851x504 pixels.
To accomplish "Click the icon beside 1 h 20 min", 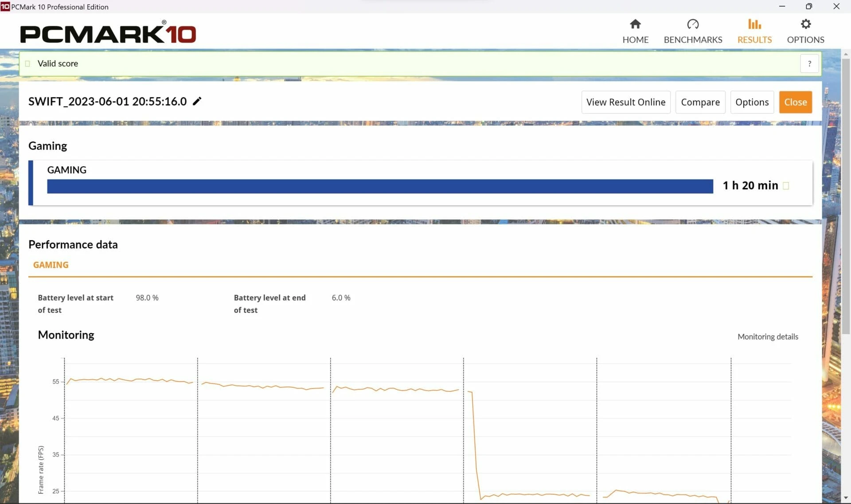I will [786, 186].
